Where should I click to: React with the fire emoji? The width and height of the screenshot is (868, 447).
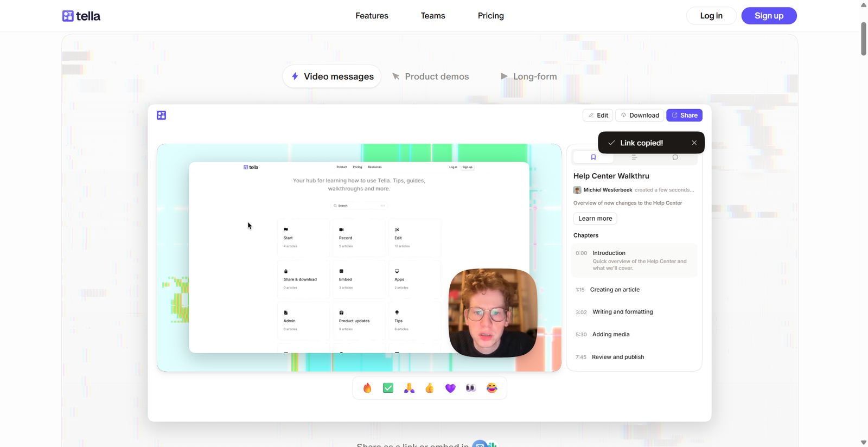367,388
